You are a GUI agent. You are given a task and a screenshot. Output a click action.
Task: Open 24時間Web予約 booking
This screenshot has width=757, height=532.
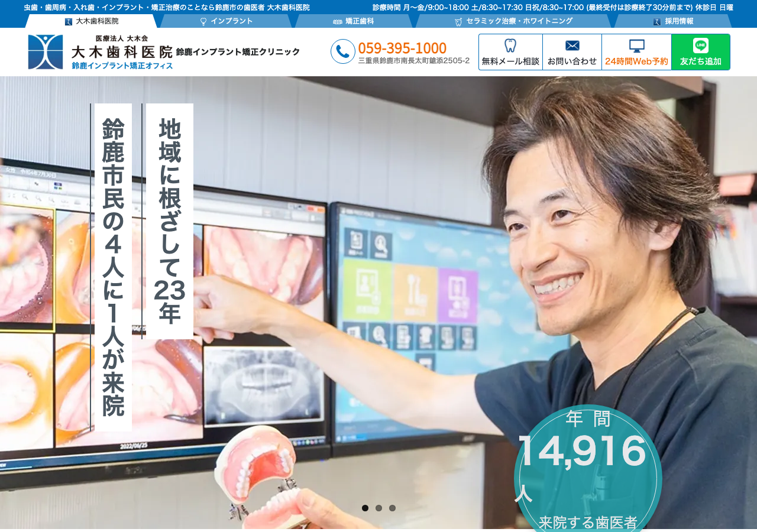(x=637, y=52)
